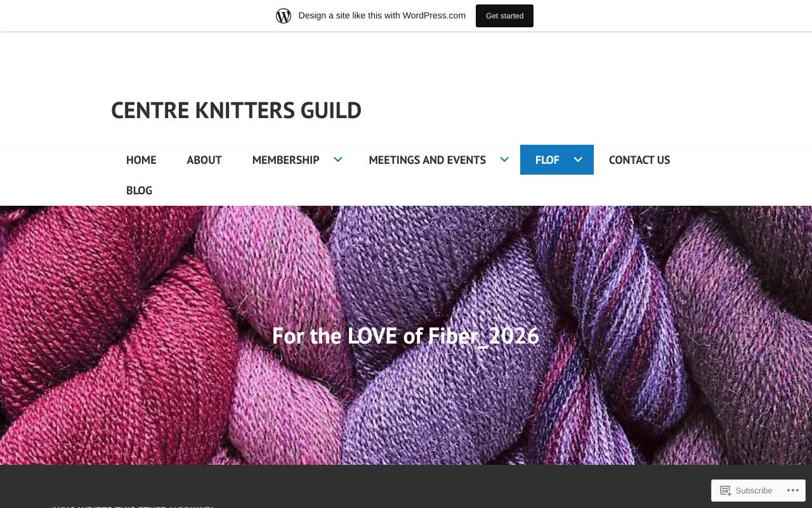The image size is (812, 508).
Task: Click the WordPress logo icon
Action: (x=284, y=15)
